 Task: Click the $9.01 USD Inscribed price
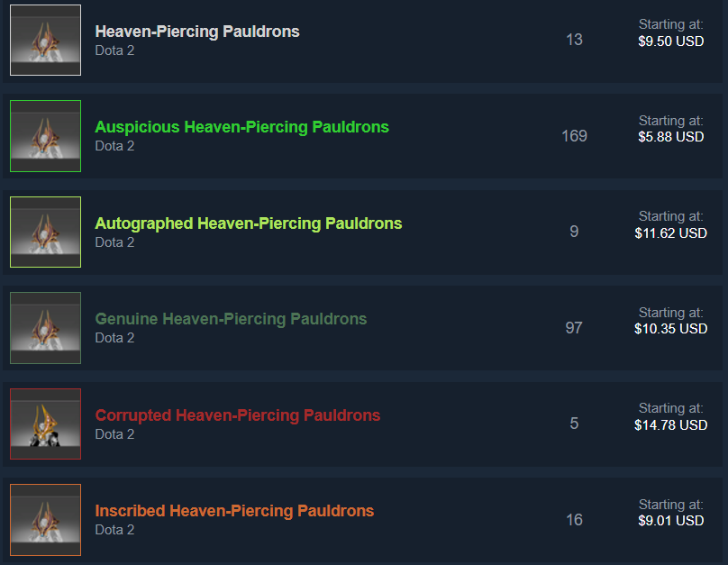670,521
